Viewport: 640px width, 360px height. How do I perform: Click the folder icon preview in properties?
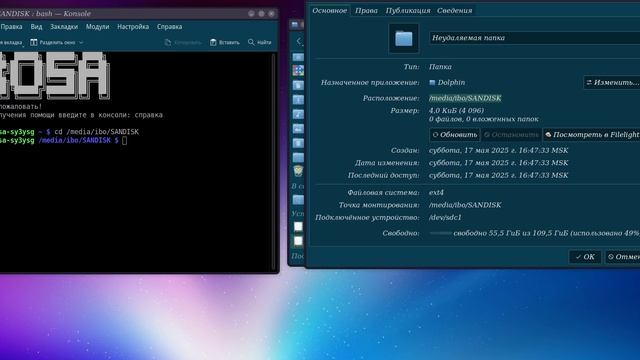pyautogui.click(x=404, y=38)
